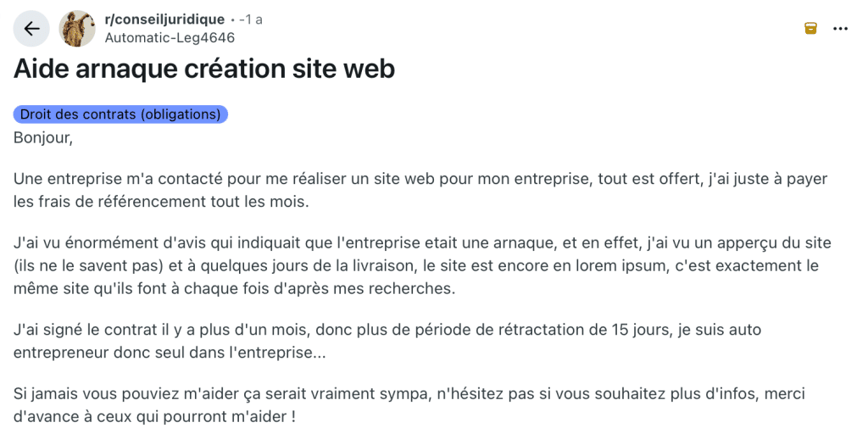Click the words "auto entrepreneur" in the post
868x439 pixels.
click(814, 331)
